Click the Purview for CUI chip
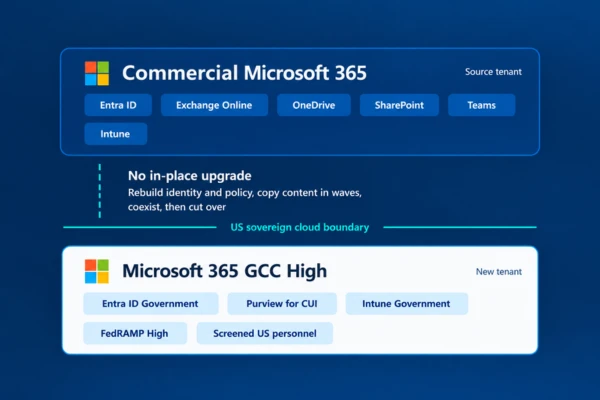 pyautogui.click(x=282, y=304)
